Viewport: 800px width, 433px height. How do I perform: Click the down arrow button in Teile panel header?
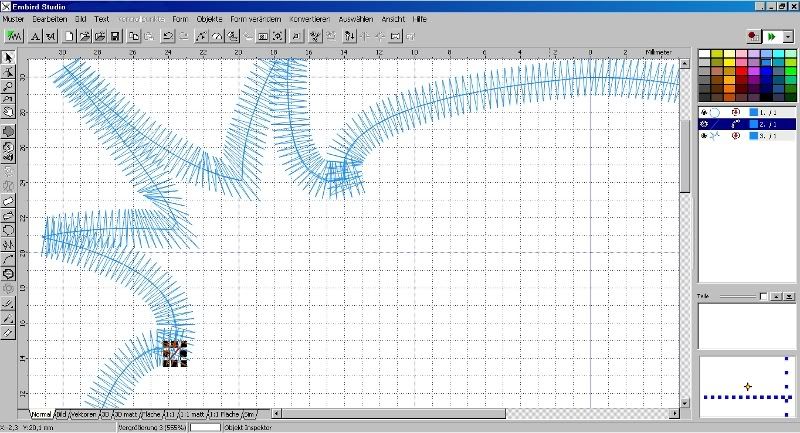(789, 296)
